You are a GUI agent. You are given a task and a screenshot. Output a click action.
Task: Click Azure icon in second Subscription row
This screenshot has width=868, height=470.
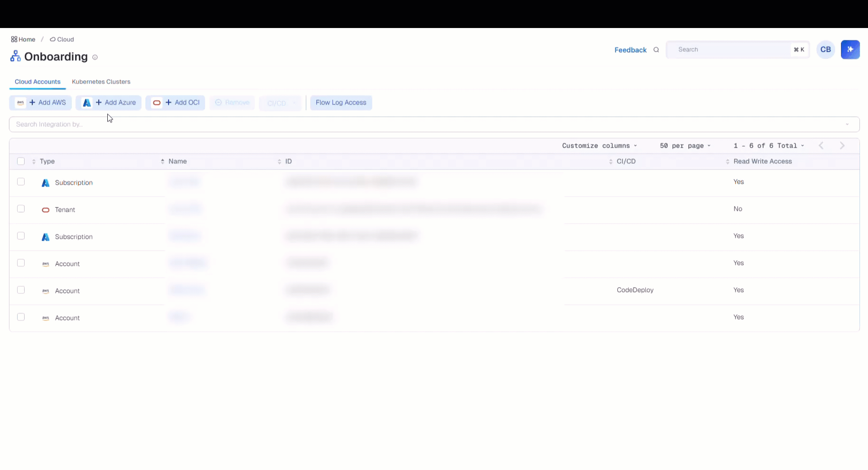point(46,237)
